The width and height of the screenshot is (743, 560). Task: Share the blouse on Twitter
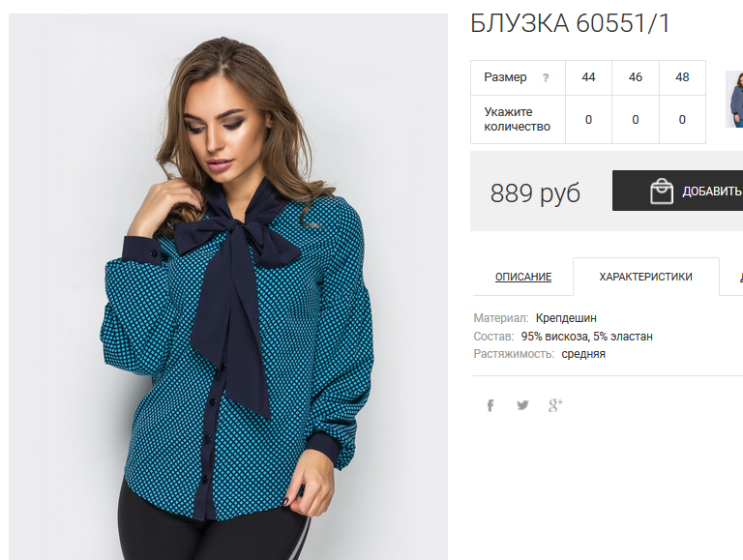pyautogui.click(x=522, y=405)
